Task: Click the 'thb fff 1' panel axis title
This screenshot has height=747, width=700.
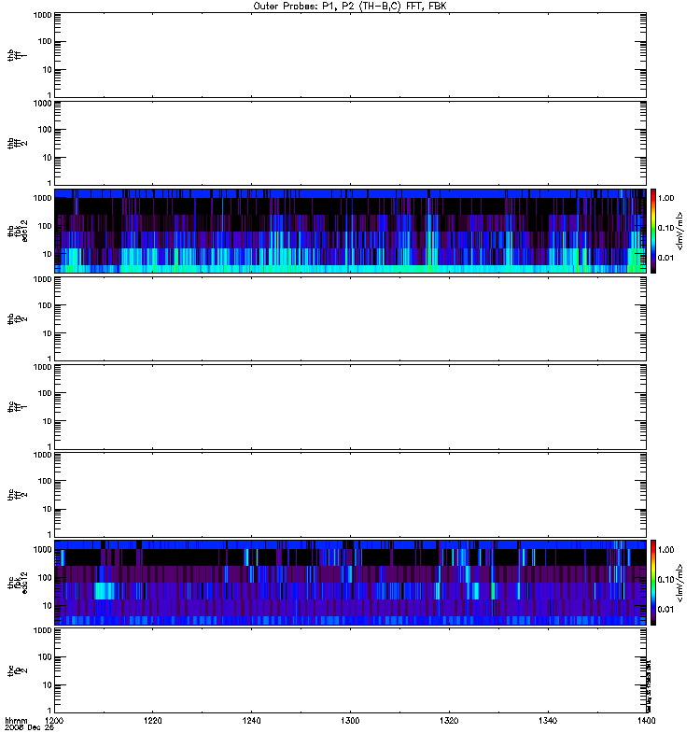Action: (17, 55)
